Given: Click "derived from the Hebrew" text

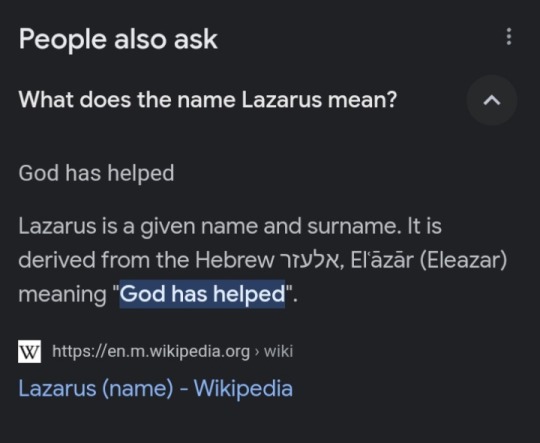Looking at the screenshot, I should coord(146,260).
